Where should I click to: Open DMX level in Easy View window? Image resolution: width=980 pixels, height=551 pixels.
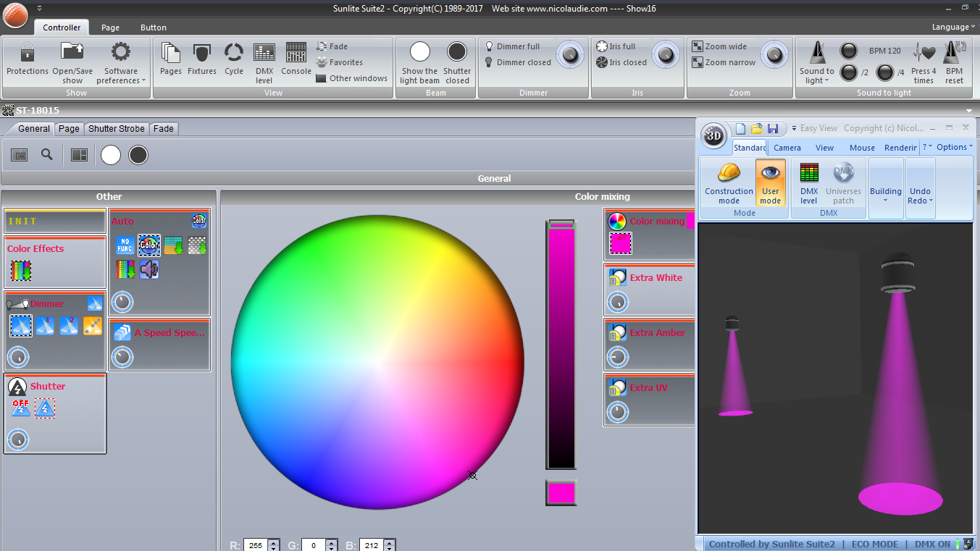(x=809, y=184)
